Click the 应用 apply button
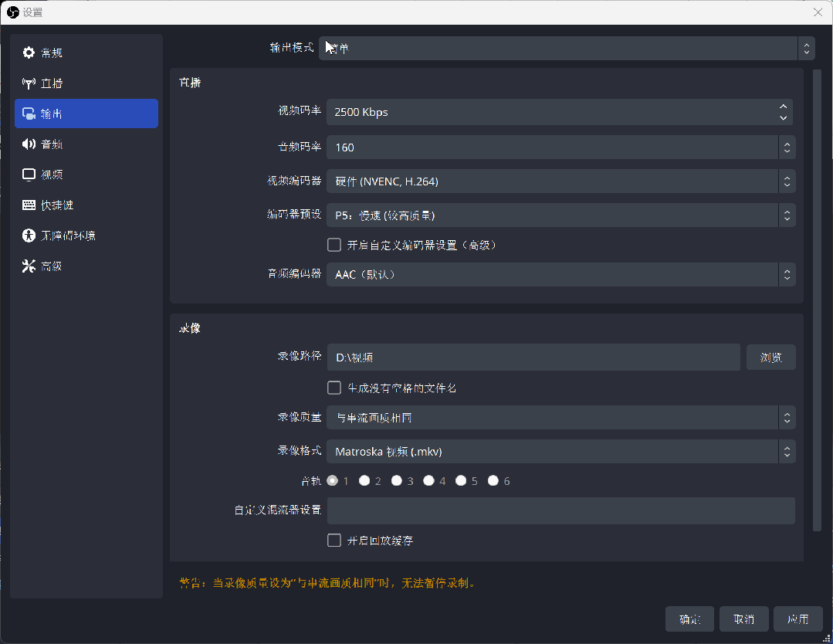This screenshot has height=644, width=833. pos(797,619)
